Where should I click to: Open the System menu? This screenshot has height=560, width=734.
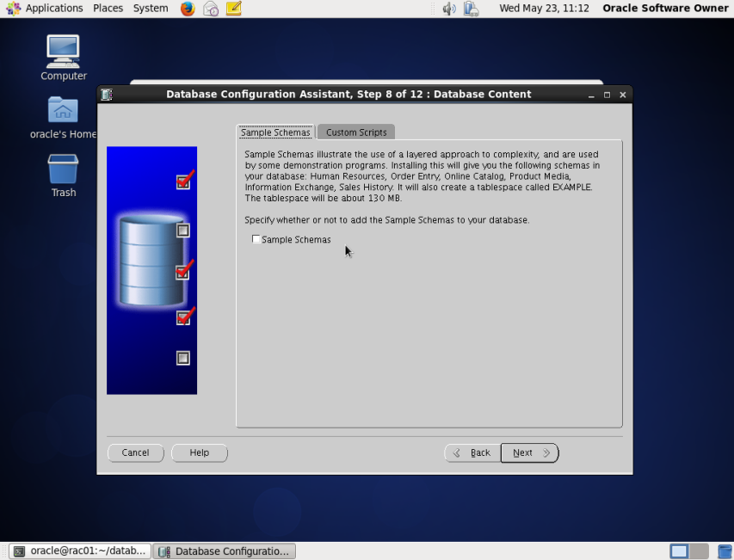click(150, 8)
